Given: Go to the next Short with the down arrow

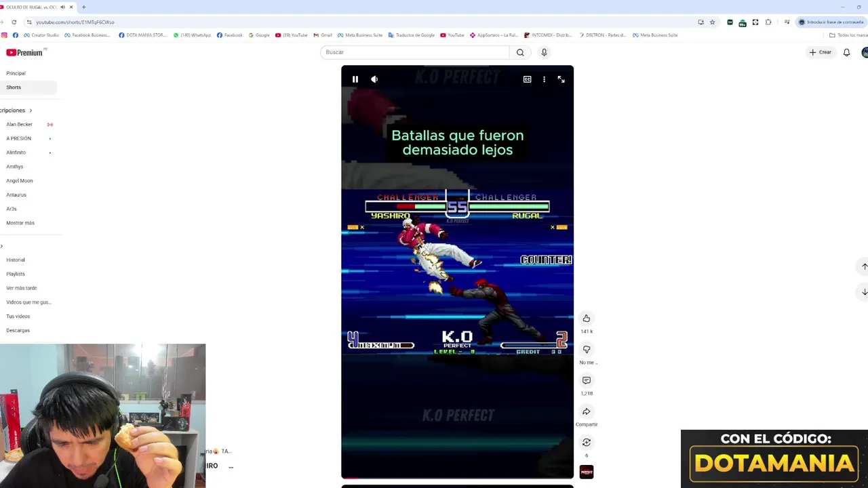Looking at the screenshot, I should [x=864, y=292].
